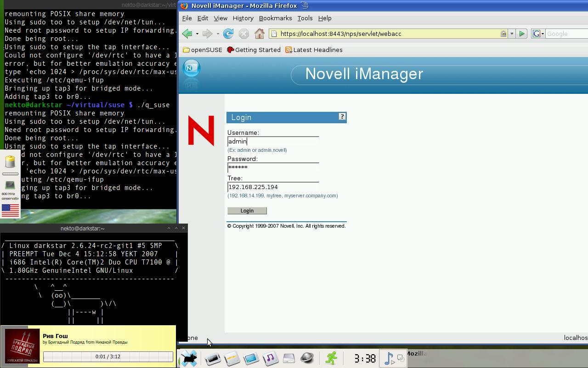
Task: Expand the address bar URL history dropdown
Action: (x=512, y=34)
